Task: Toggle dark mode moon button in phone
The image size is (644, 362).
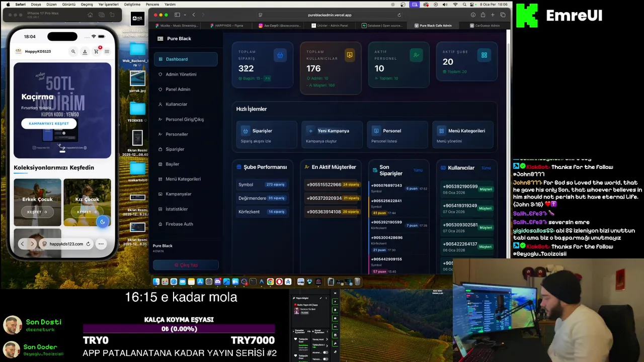Action: pos(103,222)
